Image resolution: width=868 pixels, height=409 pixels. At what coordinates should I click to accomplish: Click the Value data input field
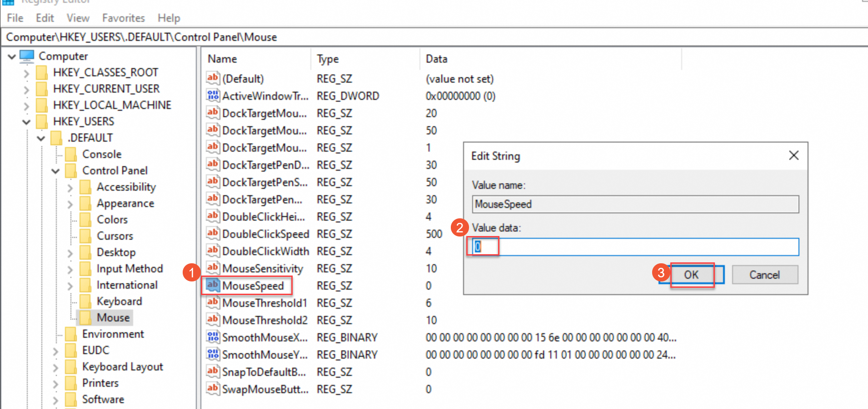[x=636, y=247]
